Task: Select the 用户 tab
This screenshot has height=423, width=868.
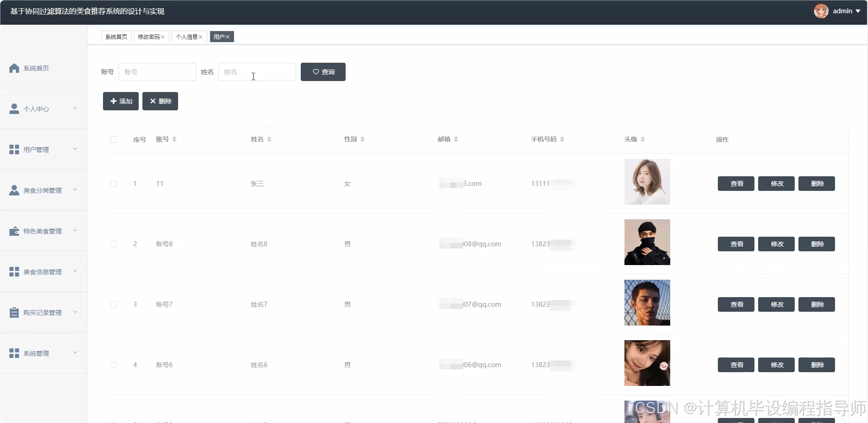Action: [219, 37]
